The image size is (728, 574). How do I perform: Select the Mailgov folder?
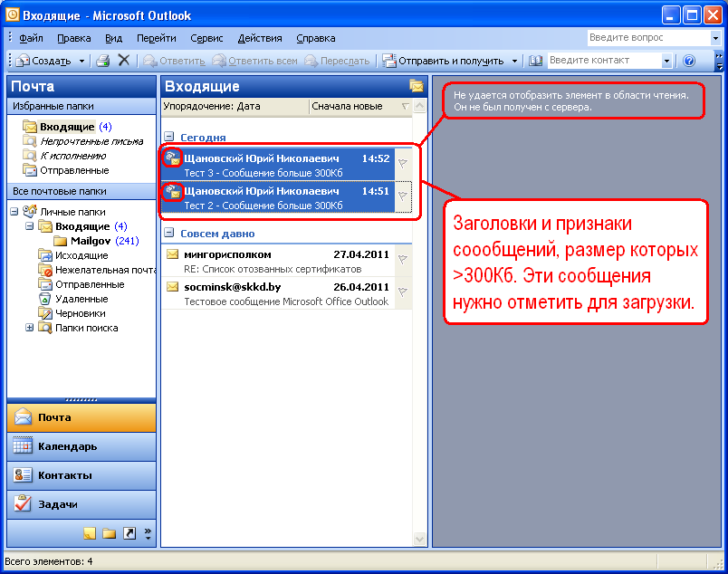pyautogui.click(x=96, y=241)
